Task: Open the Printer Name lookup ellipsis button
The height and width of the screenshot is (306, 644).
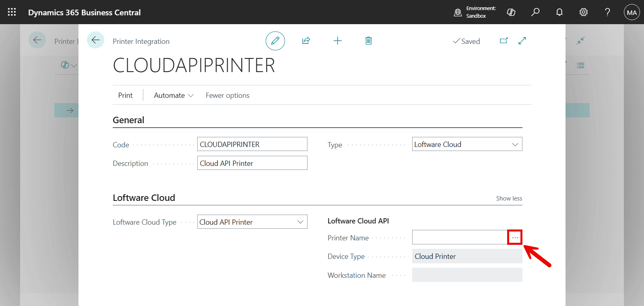Action: coord(515,238)
